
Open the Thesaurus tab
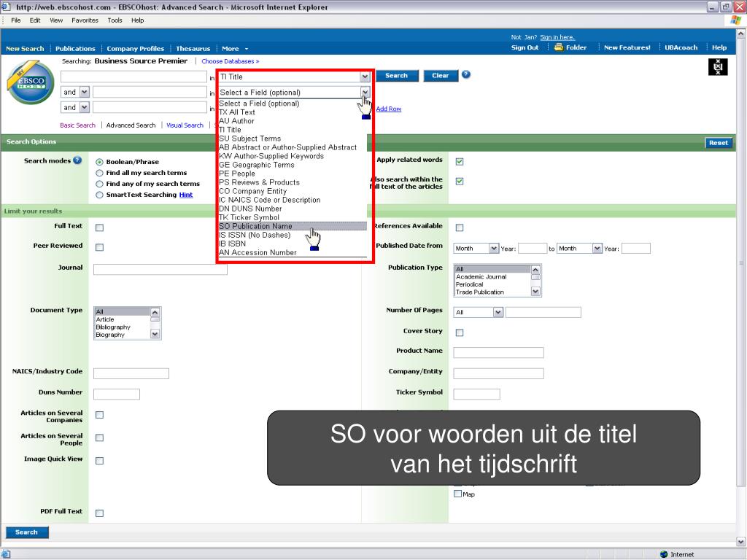click(x=193, y=49)
